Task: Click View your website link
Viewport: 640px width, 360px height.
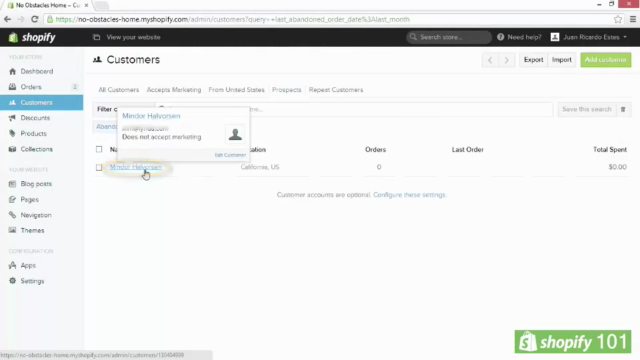Action: pos(133,37)
